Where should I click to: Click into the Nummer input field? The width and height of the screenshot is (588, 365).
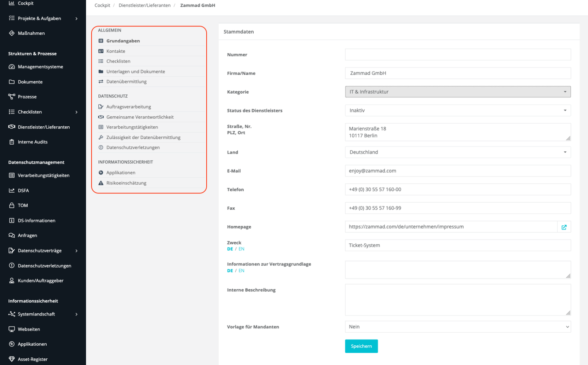tap(458, 55)
